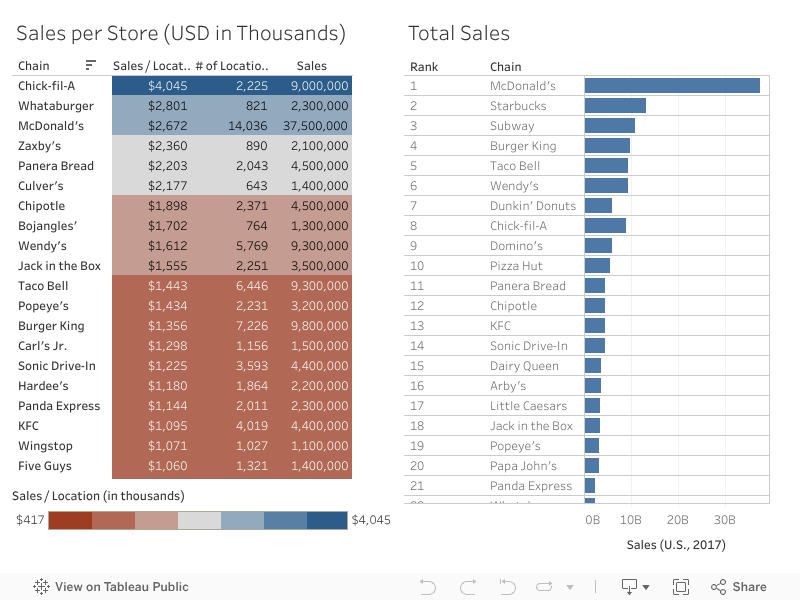The width and height of the screenshot is (800, 600).
Task: Click the Arby's label in Total Sales
Action: (x=508, y=386)
